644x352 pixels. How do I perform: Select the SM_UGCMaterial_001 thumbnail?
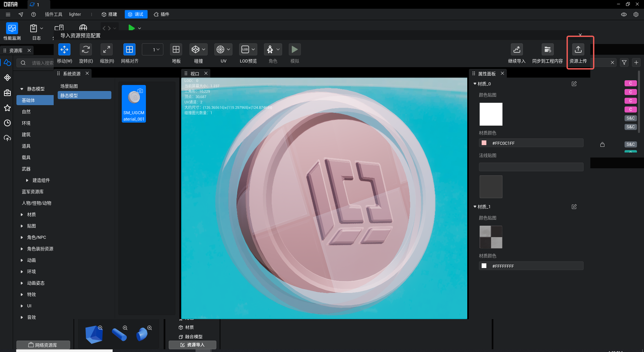[x=134, y=104]
